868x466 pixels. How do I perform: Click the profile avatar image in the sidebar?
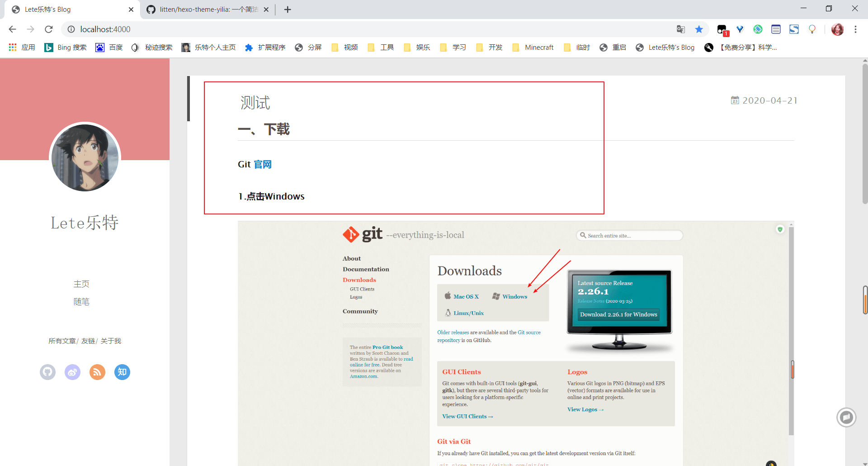85,157
